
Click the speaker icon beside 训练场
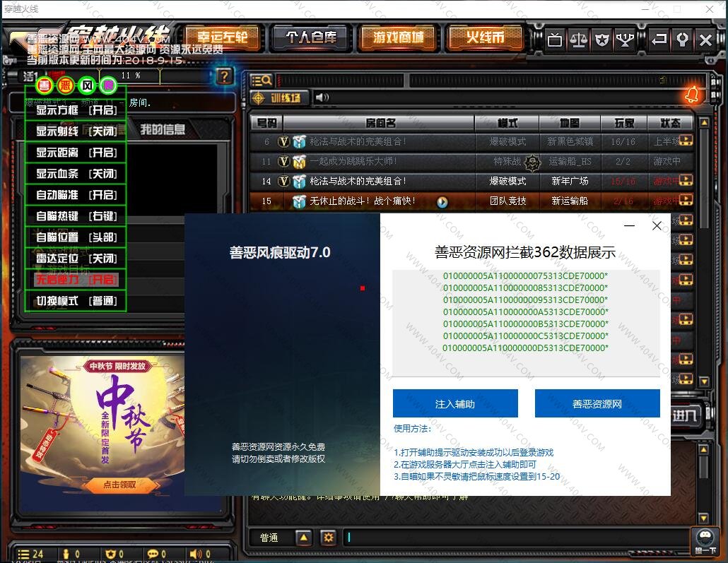[x=321, y=97]
